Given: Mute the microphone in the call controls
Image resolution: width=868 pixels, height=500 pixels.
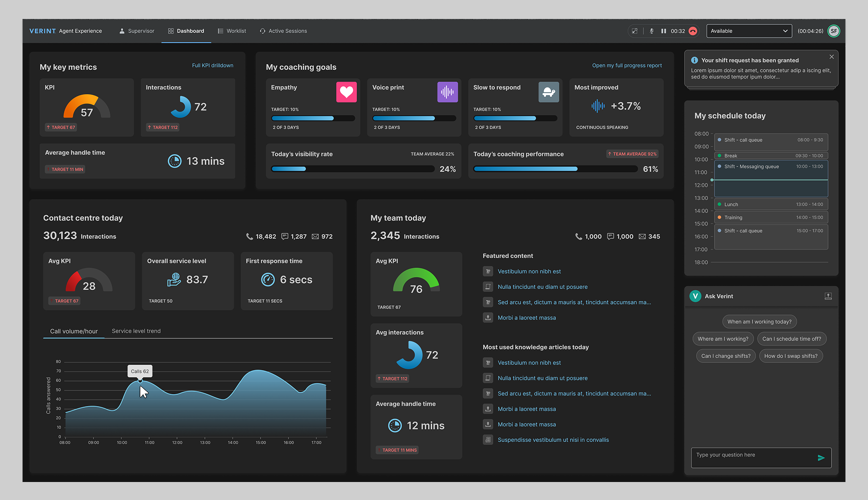Looking at the screenshot, I should tap(651, 31).
